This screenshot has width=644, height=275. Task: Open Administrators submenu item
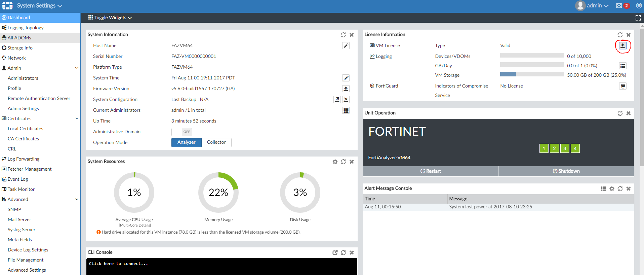pos(40,78)
